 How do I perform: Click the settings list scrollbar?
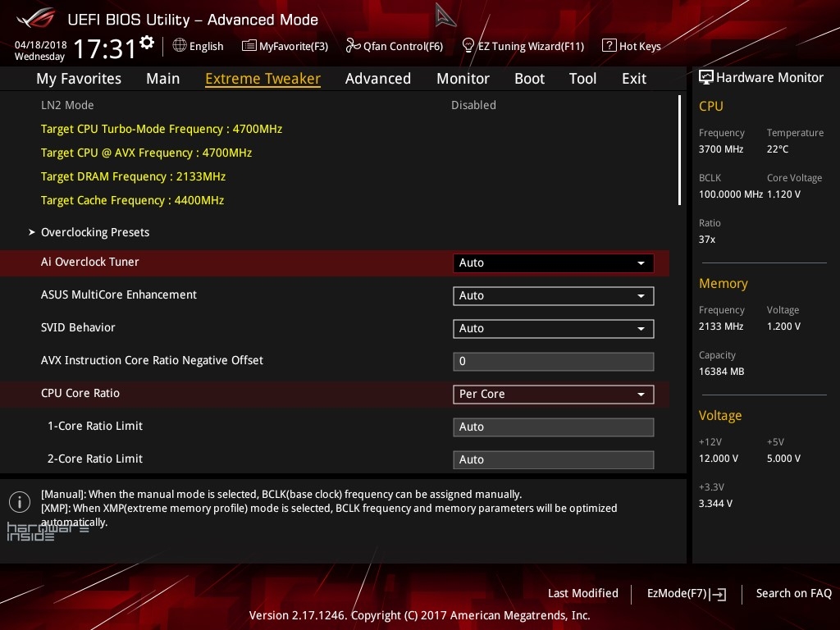coord(679,150)
